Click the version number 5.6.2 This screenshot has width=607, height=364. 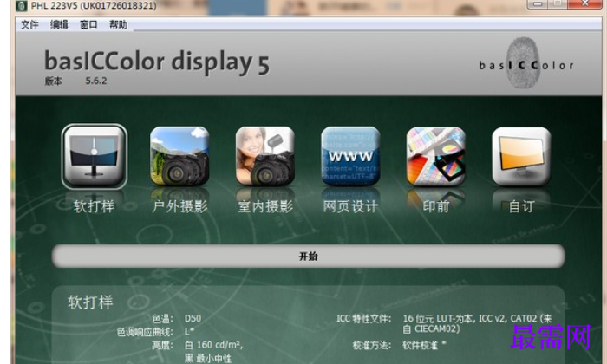(x=96, y=81)
